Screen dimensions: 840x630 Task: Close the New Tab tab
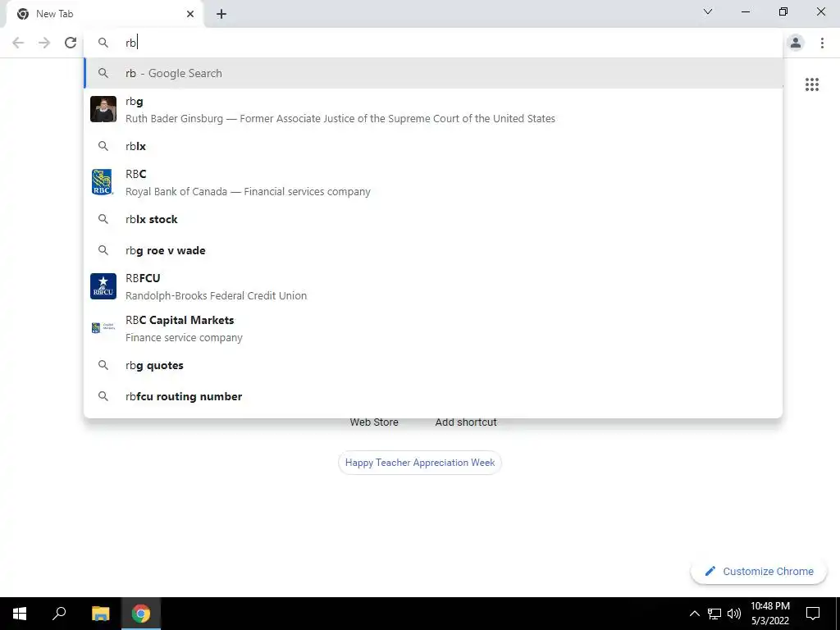(190, 14)
